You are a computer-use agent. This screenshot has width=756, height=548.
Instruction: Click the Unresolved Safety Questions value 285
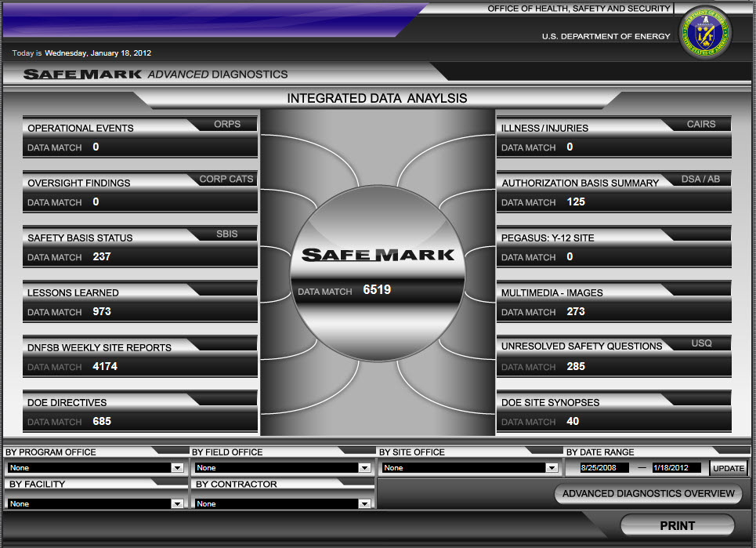[x=576, y=366]
